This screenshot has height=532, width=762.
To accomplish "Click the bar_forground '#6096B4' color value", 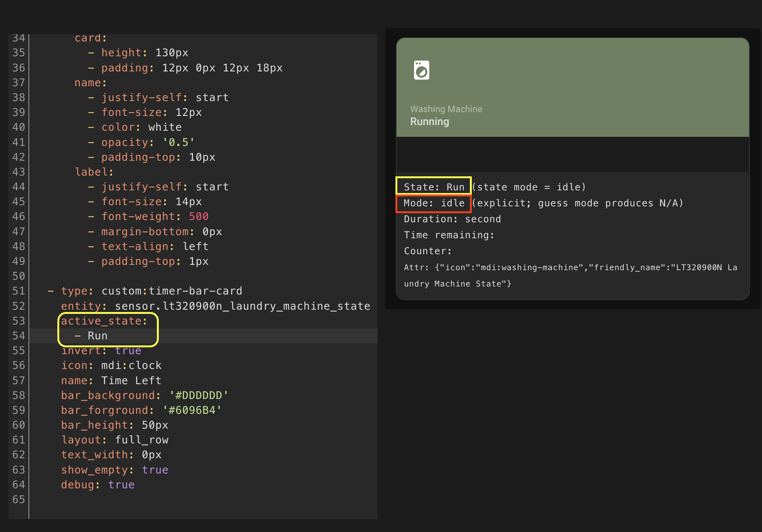I will [x=192, y=410].
